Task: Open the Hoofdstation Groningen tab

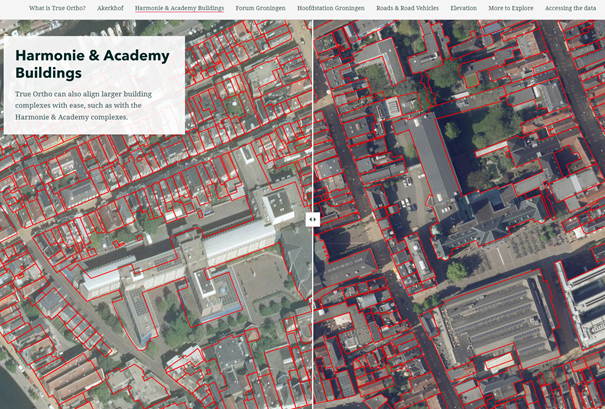Action: 331,8
